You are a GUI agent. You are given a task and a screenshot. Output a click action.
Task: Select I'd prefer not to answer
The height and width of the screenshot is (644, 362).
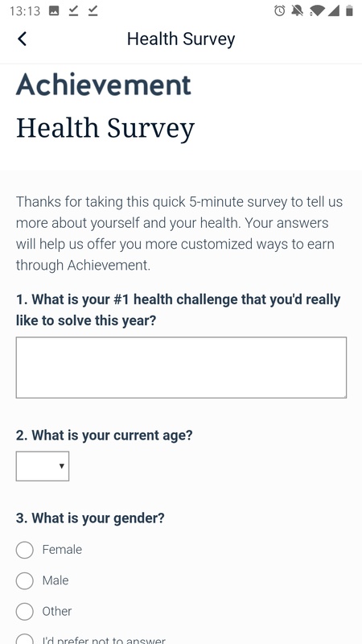click(x=25, y=640)
